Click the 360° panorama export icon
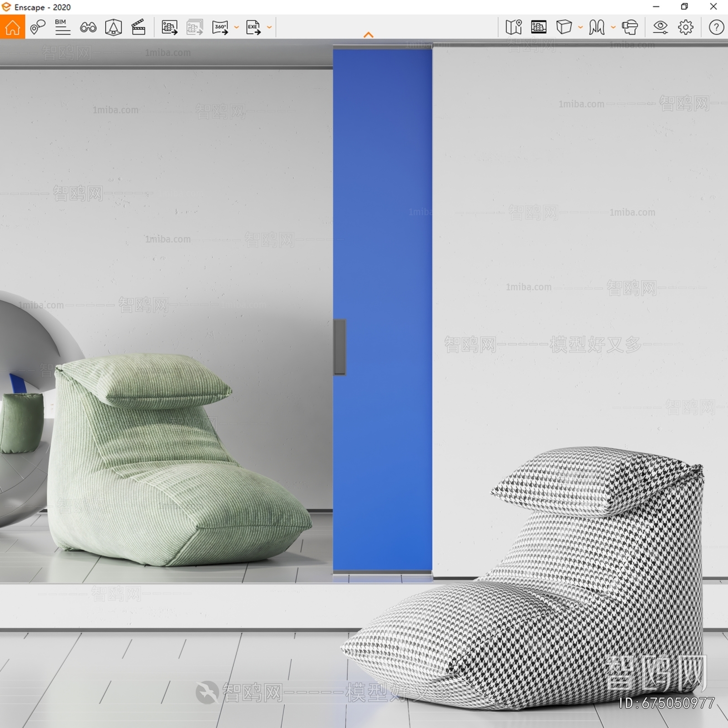The image size is (728, 728). pyautogui.click(x=220, y=27)
